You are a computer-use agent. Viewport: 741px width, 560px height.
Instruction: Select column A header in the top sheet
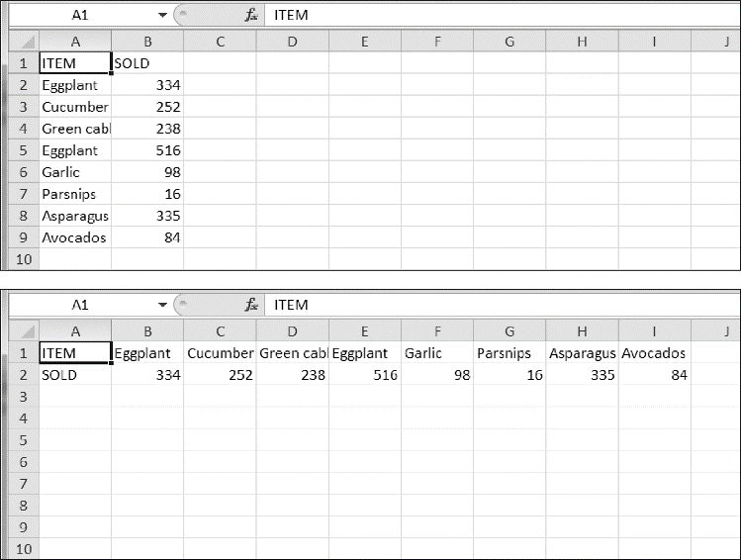pos(75,42)
